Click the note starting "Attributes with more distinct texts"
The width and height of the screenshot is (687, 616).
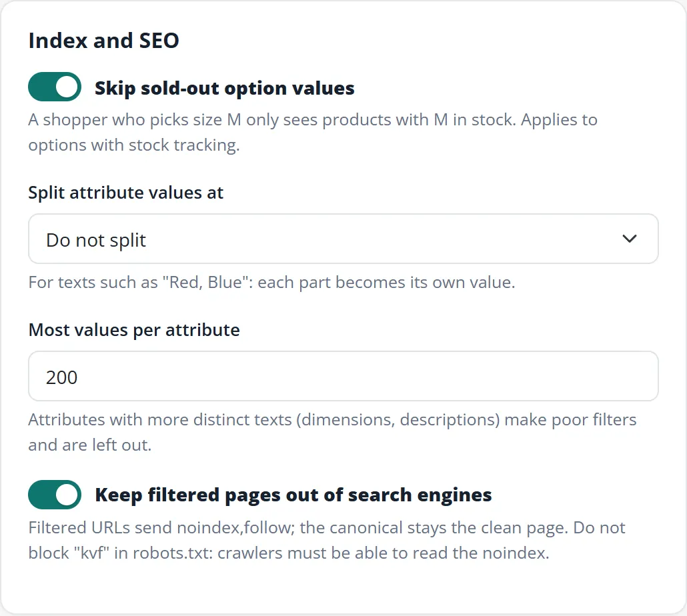pyautogui.click(x=333, y=432)
